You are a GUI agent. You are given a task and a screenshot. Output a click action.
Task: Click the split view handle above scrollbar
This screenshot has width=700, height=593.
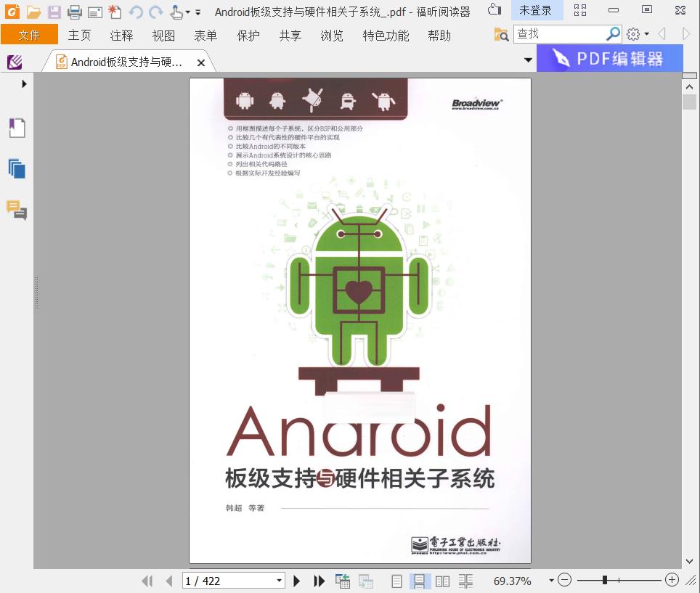[690, 76]
